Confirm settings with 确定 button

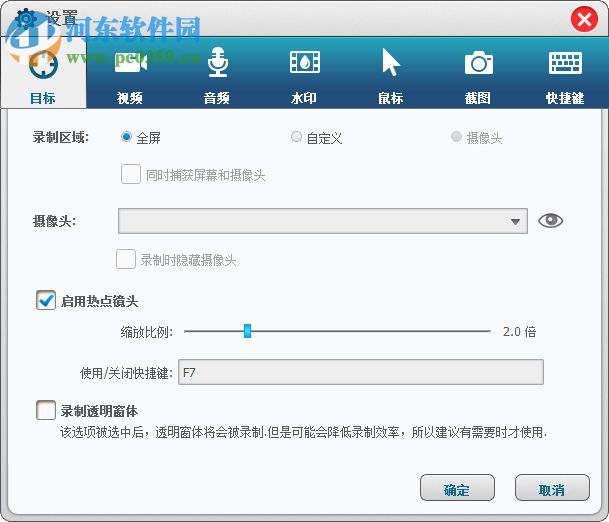(x=457, y=488)
